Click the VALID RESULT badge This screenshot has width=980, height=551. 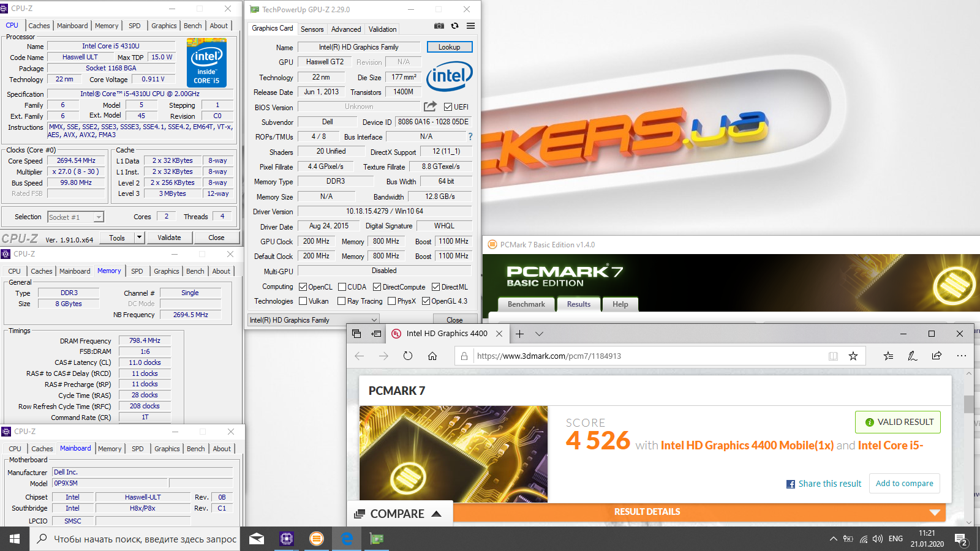pyautogui.click(x=898, y=422)
